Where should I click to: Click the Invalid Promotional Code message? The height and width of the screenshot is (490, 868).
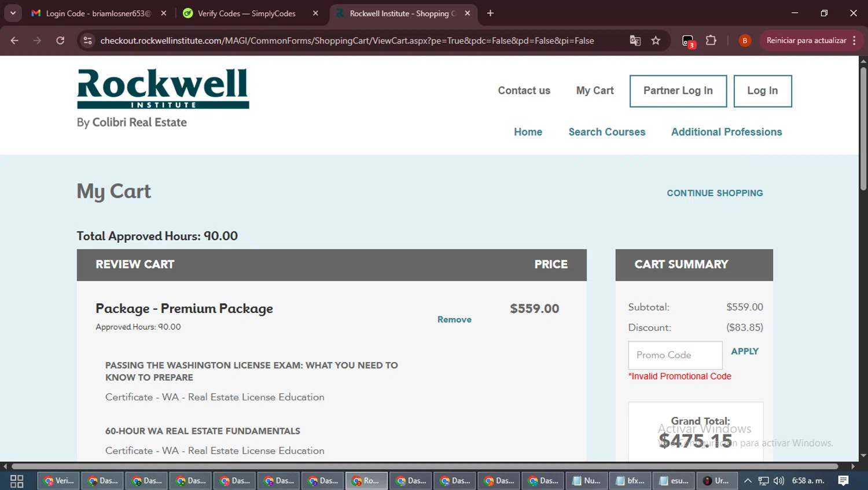pos(680,376)
